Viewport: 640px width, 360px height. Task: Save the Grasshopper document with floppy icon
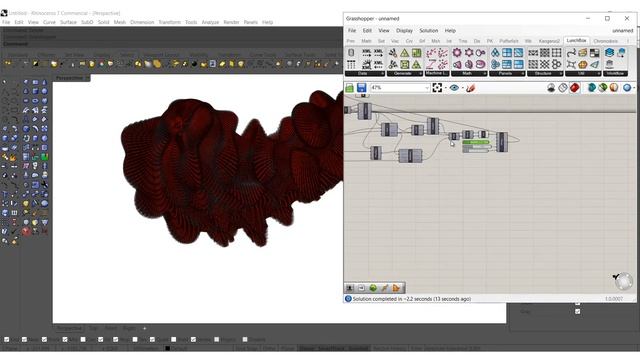(x=362, y=88)
